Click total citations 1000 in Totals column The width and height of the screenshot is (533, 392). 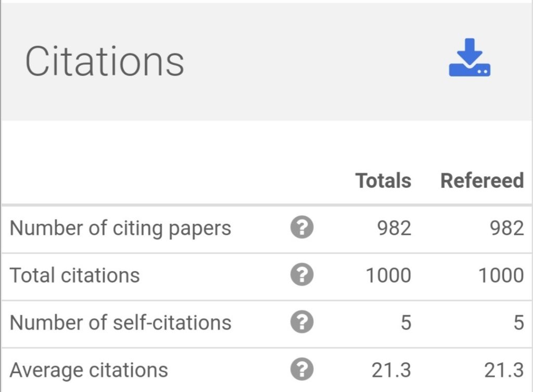(388, 275)
